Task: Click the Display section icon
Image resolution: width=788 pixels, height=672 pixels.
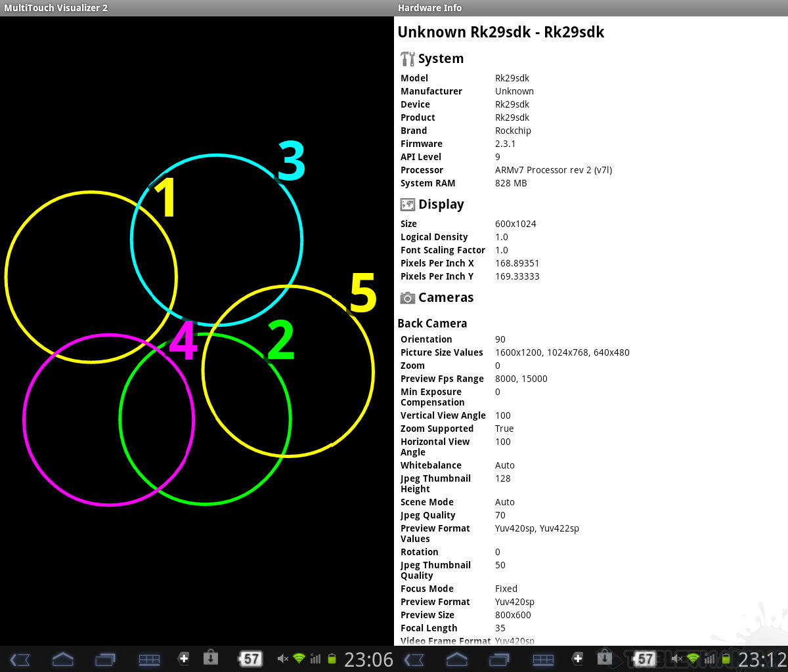Action: point(407,205)
